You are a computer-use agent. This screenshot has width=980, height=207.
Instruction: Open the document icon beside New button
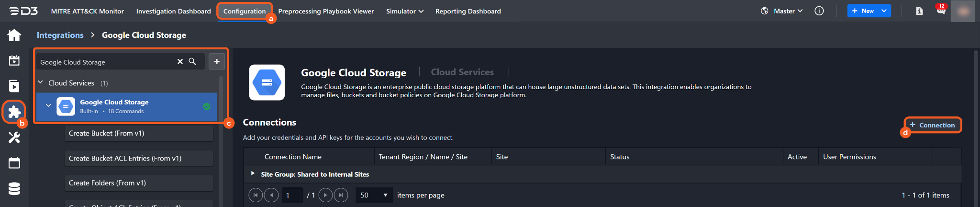[x=919, y=11]
